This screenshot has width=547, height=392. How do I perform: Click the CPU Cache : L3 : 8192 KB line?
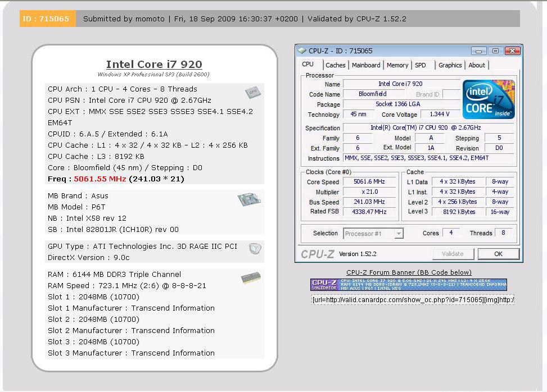pyautogui.click(x=96, y=157)
